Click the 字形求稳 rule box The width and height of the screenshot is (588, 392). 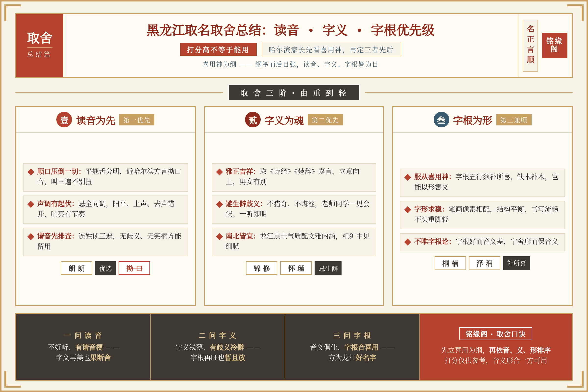(482, 215)
